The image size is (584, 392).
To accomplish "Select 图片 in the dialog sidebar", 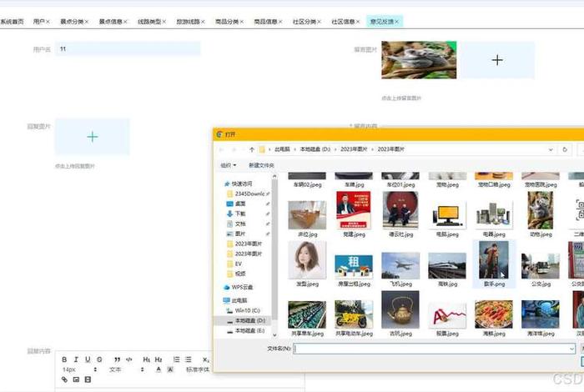I will 240,234.
